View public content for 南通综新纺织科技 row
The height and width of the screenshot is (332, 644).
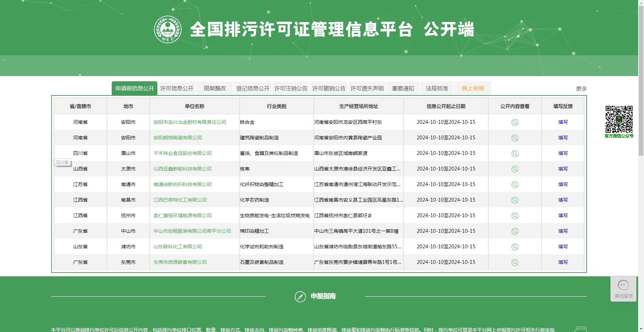[x=515, y=185]
